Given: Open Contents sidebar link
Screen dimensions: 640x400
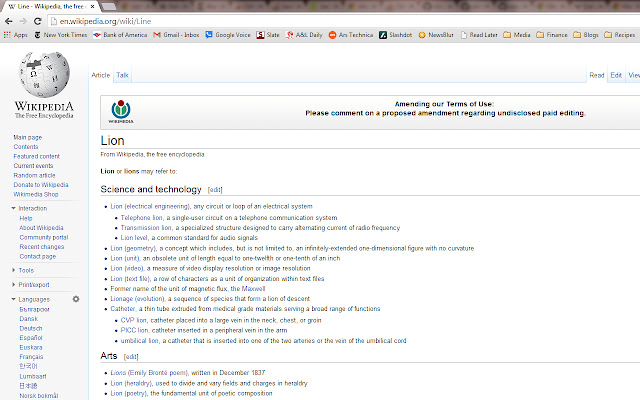Looking at the screenshot, I should (x=26, y=147).
